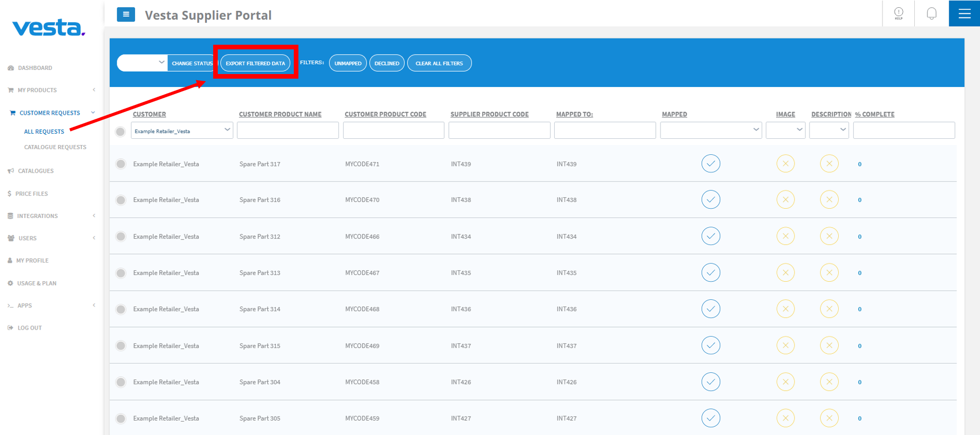Select the row radio for Spare Part 312
The width and height of the screenshot is (980, 435).
pyautogui.click(x=121, y=237)
